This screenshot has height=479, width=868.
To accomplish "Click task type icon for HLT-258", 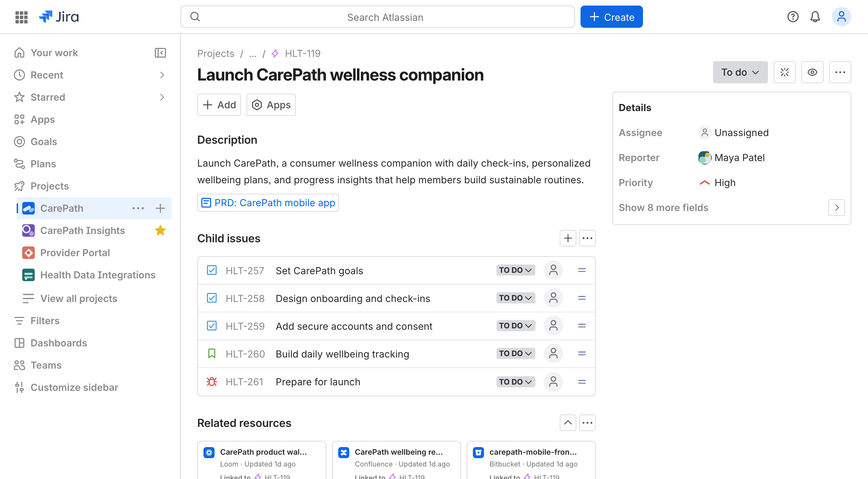I will 211,298.
